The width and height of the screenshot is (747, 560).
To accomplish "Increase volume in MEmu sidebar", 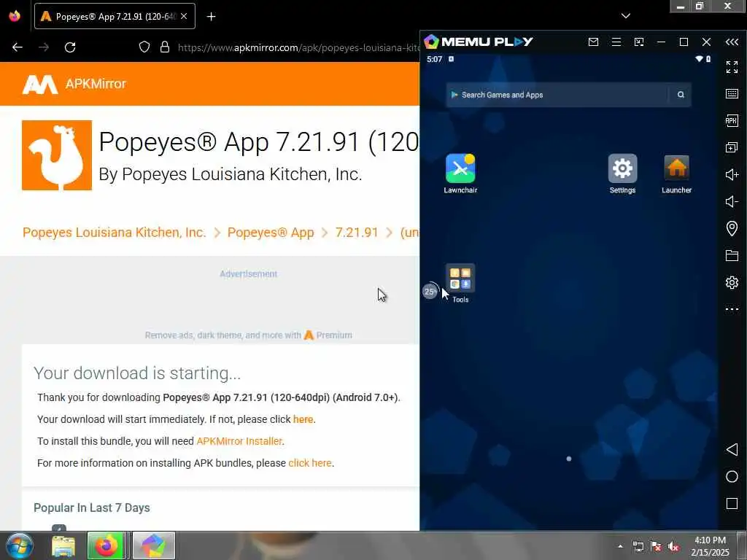I will [x=732, y=174].
